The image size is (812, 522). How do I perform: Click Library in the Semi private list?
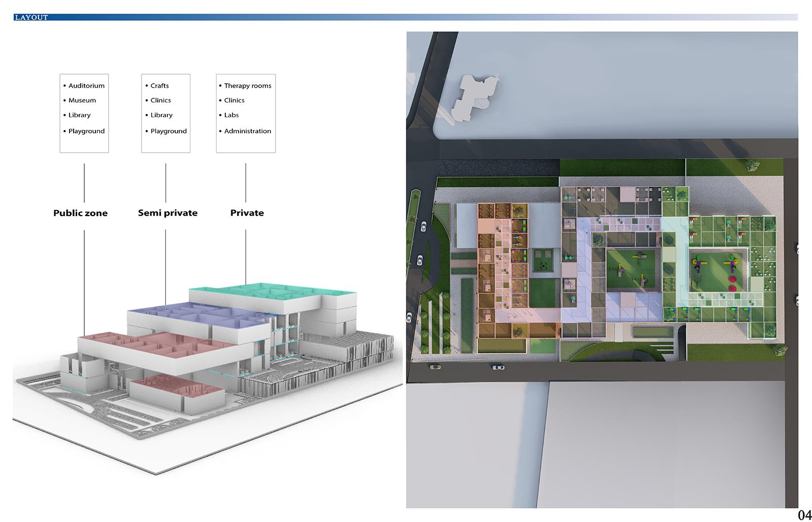click(x=161, y=115)
